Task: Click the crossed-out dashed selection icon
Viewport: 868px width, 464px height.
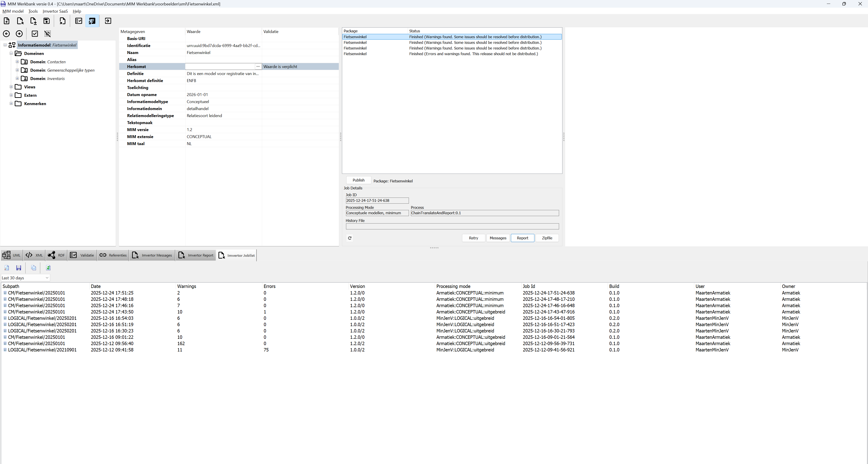Action: click(47, 34)
